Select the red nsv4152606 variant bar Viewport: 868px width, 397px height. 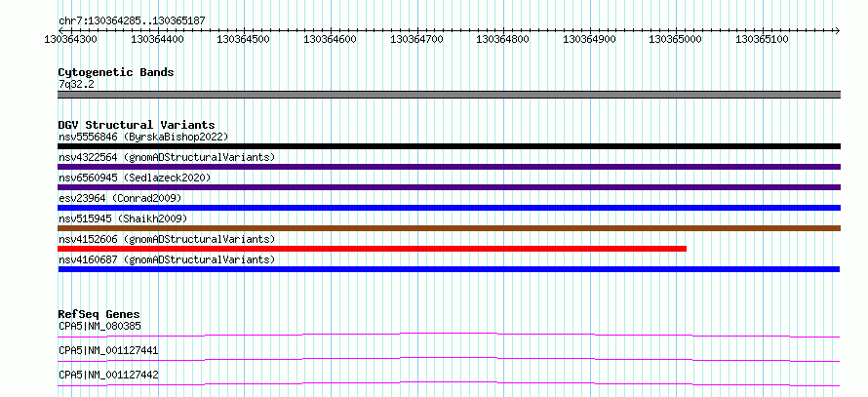(x=372, y=249)
